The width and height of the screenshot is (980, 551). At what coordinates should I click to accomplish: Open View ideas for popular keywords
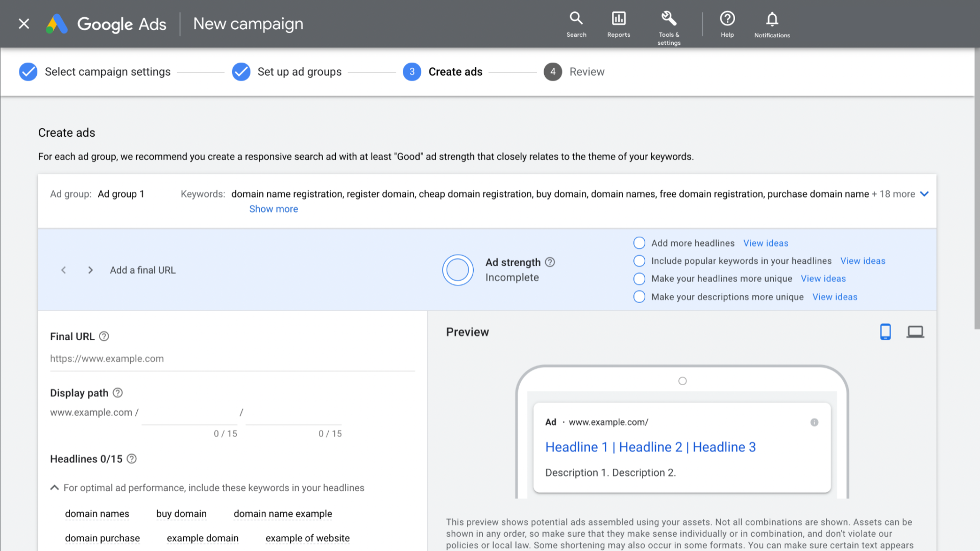pos(863,261)
